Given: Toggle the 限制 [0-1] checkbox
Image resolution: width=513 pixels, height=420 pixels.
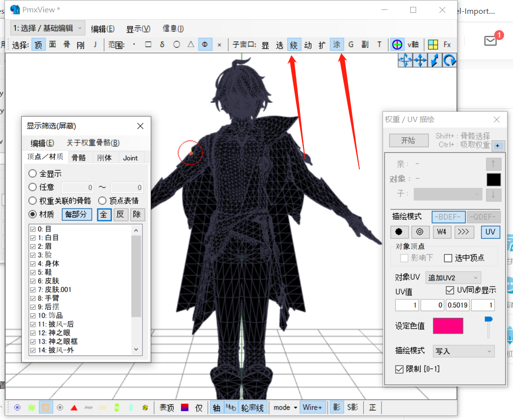Looking at the screenshot, I should point(399,369).
